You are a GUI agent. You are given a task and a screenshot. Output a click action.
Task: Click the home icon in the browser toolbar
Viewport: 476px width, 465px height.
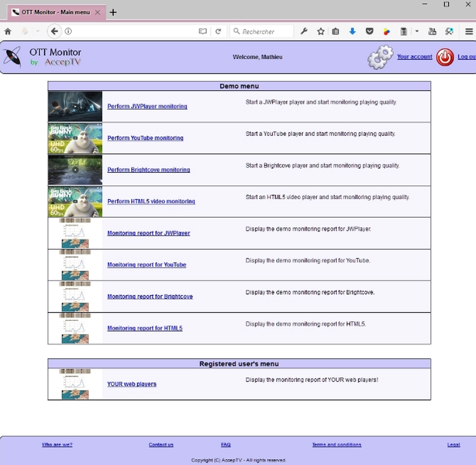coord(8,31)
